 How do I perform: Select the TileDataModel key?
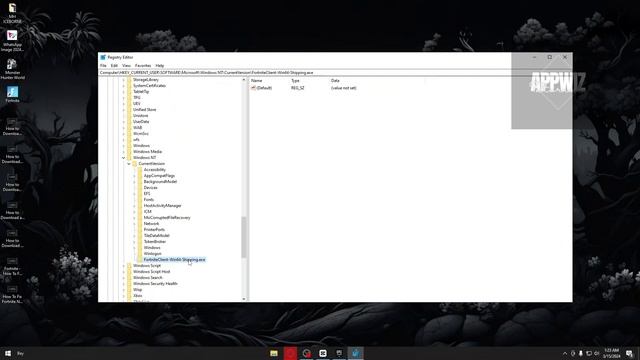pyautogui.click(x=156, y=236)
